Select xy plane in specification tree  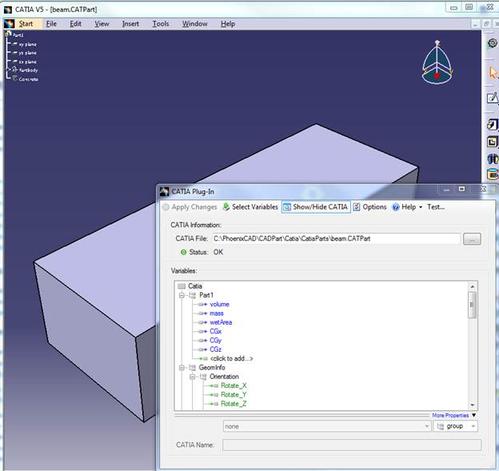[x=27, y=44]
